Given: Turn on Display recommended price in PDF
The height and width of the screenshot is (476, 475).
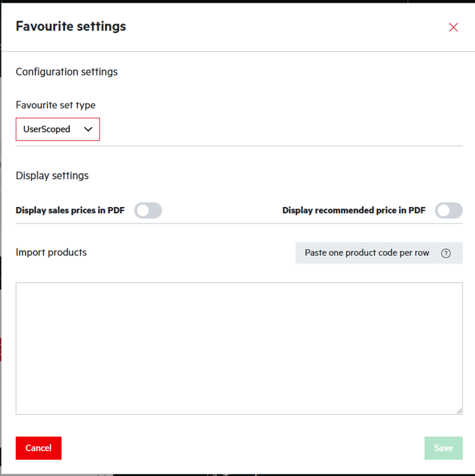Looking at the screenshot, I should 449,210.
